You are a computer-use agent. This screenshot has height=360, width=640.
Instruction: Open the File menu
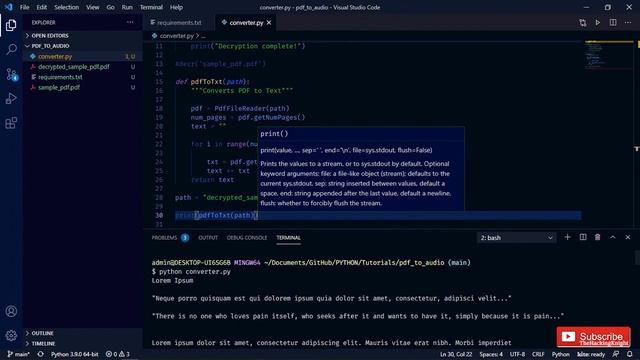tap(24, 7)
